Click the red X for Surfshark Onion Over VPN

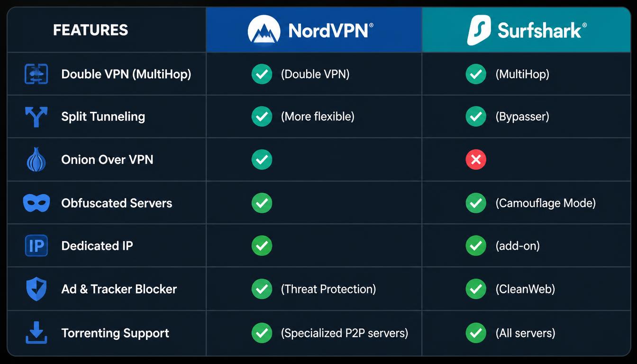pos(476,160)
